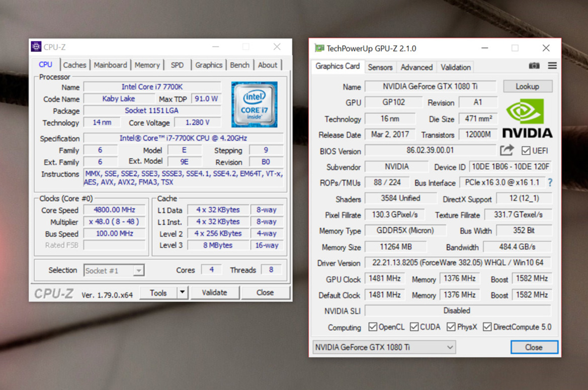The width and height of the screenshot is (588, 390).
Task: Click the CPU-Z title bar app icon
Action: pyautogui.click(x=36, y=47)
